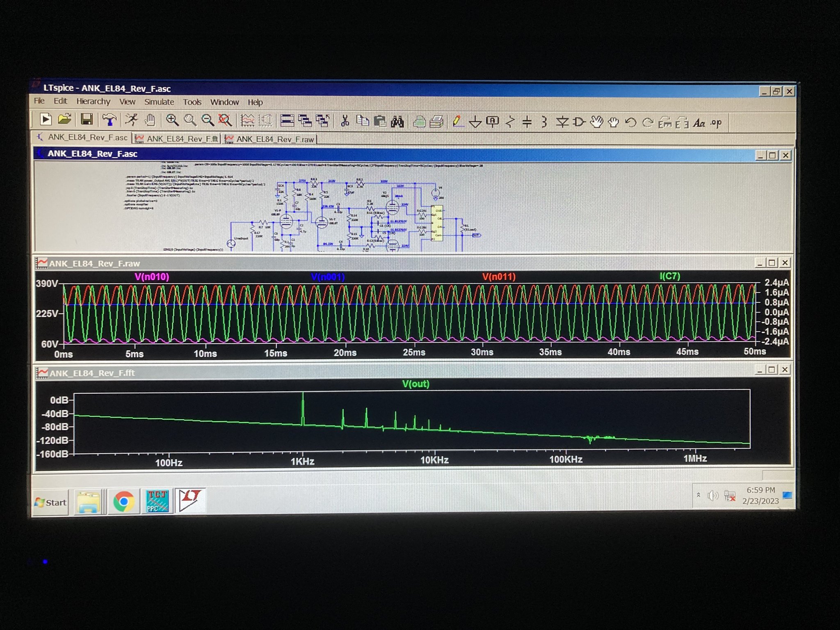Screen dimensions: 840x630
Task: Switch to ANK_EL84_Rev_F.raw tab
Action: [270, 139]
